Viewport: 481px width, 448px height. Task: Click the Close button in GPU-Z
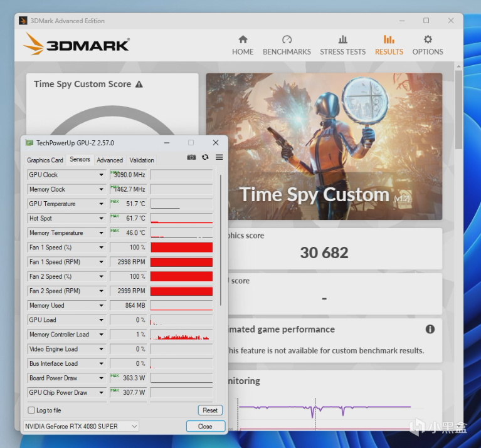[x=205, y=426]
